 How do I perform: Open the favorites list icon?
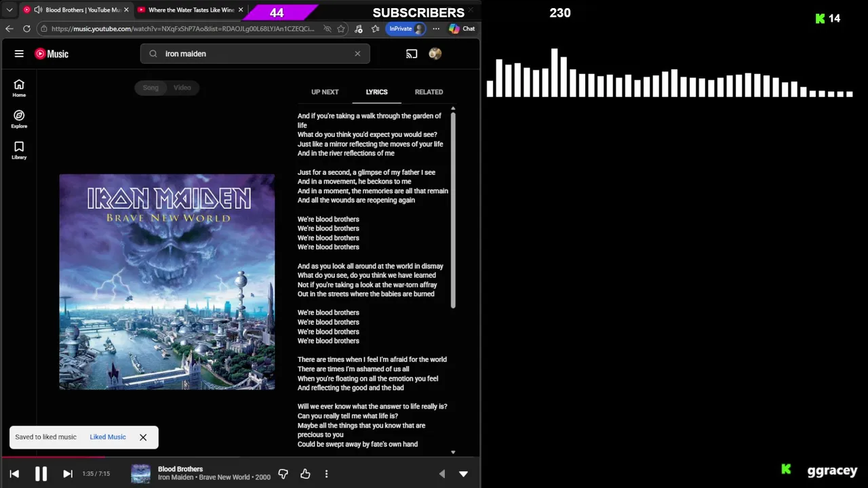(375, 28)
